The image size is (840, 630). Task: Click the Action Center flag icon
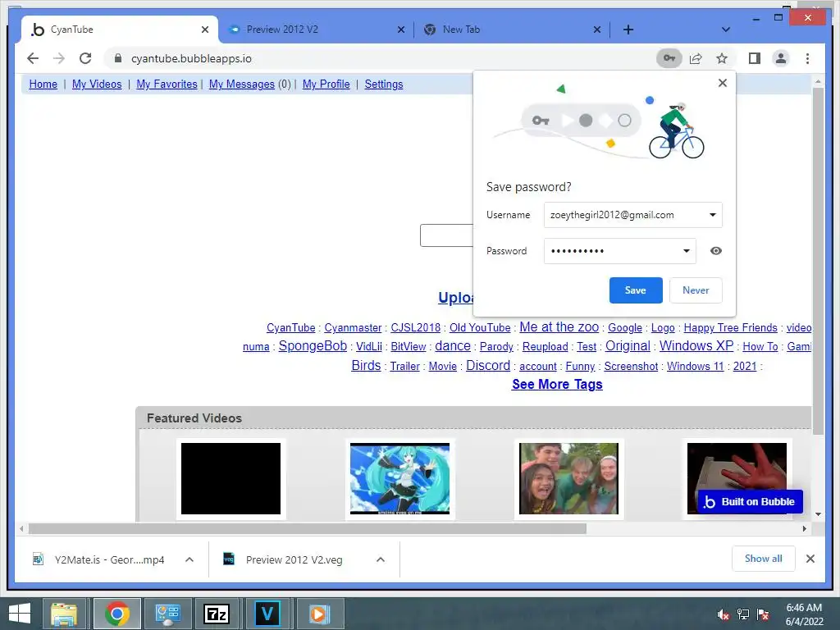(x=763, y=614)
